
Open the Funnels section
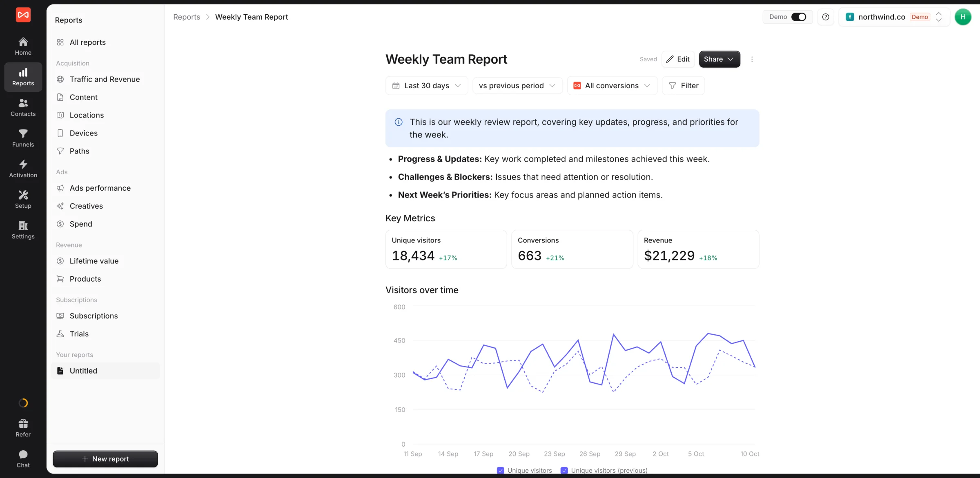click(23, 138)
